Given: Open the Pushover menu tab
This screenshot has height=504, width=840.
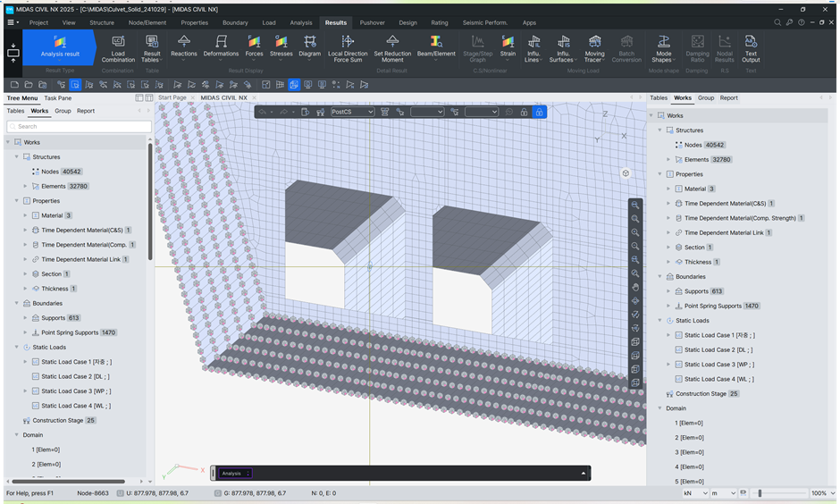Looking at the screenshot, I should click(x=373, y=22).
